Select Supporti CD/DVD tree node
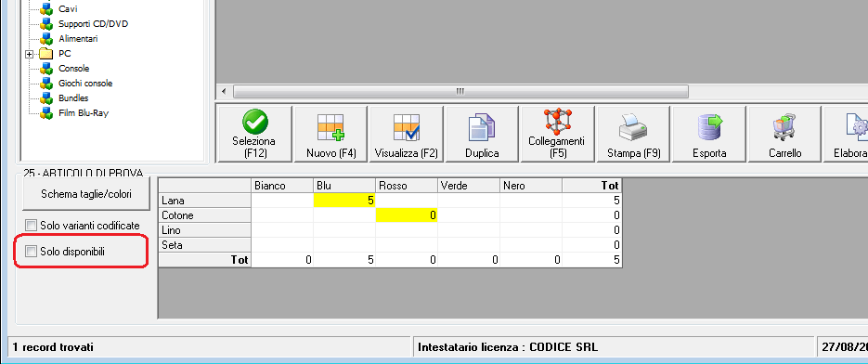 pos(93,24)
